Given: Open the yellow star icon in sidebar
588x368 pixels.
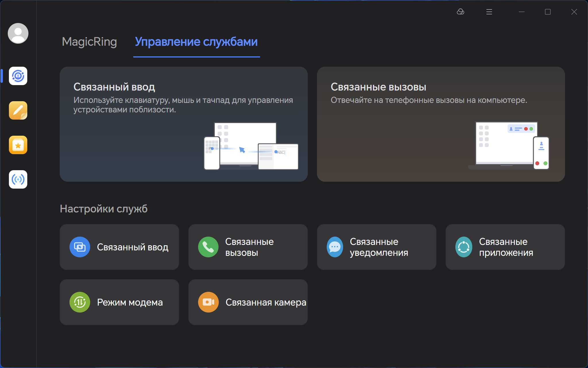Looking at the screenshot, I should pos(18,145).
